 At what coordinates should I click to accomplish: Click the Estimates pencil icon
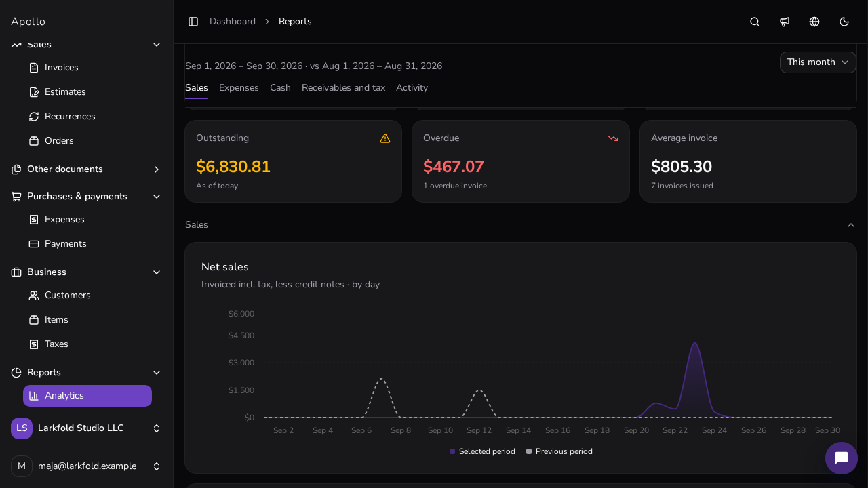pos(34,92)
